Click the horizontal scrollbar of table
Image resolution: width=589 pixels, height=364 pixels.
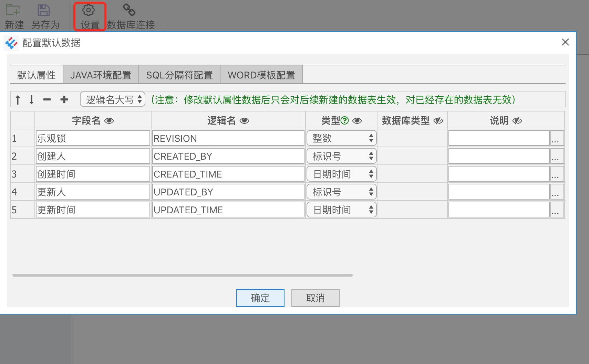coord(183,275)
